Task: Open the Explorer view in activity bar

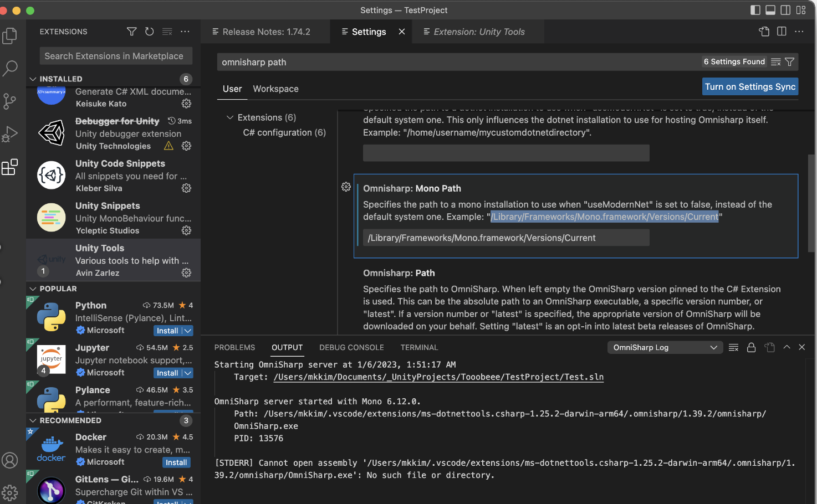Action: [10, 36]
